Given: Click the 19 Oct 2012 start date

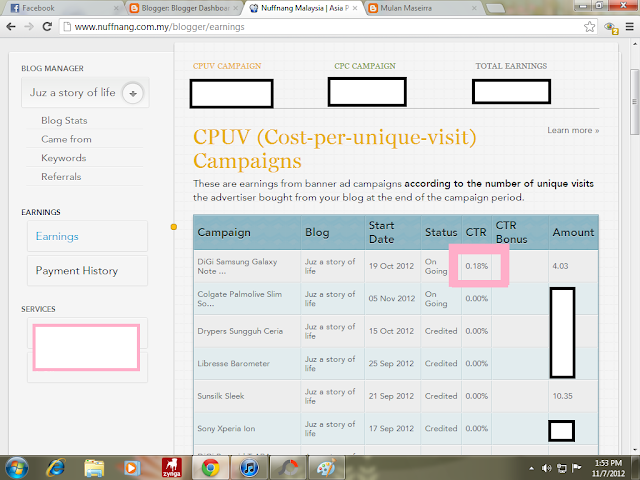Looking at the screenshot, I should [x=391, y=266].
